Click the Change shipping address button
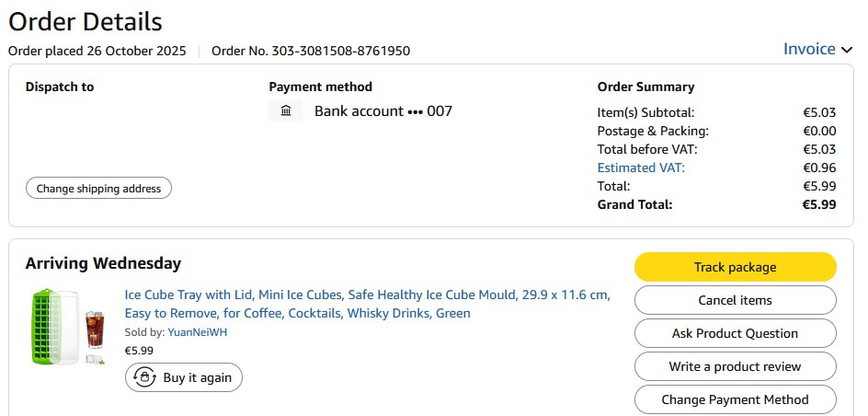 (98, 189)
